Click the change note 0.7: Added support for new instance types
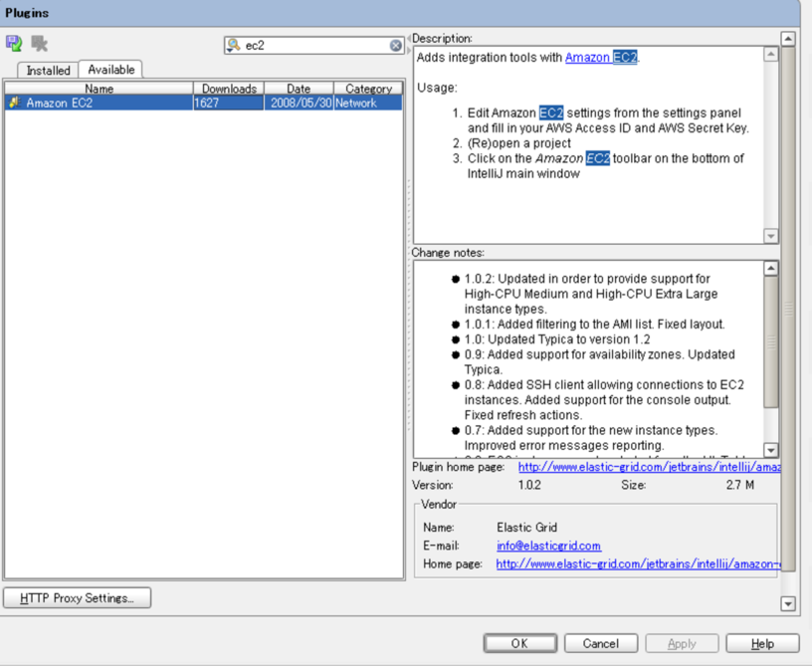Image resolution: width=812 pixels, height=666 pixels. 591,437
